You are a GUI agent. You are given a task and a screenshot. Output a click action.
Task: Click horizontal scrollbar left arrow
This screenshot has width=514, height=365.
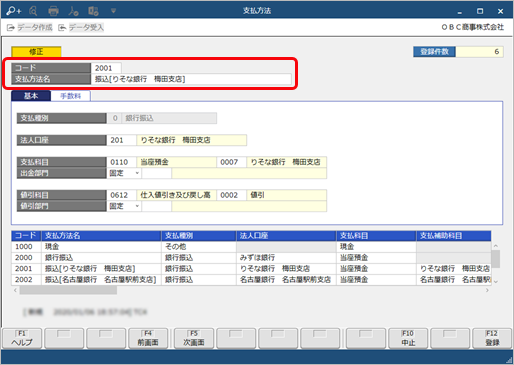15,290
